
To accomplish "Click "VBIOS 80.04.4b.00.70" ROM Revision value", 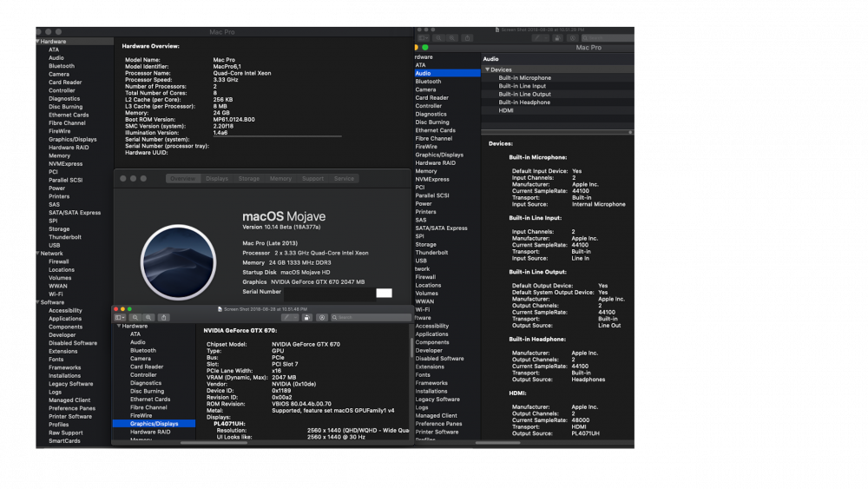I will coord(302,404).
